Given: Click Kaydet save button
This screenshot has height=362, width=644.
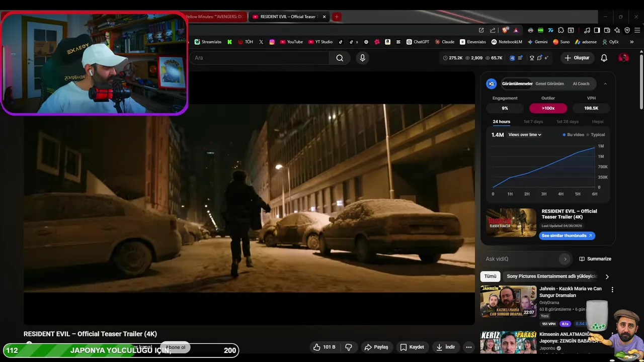Looking at the screenshot, I should [x=412, y=347].
